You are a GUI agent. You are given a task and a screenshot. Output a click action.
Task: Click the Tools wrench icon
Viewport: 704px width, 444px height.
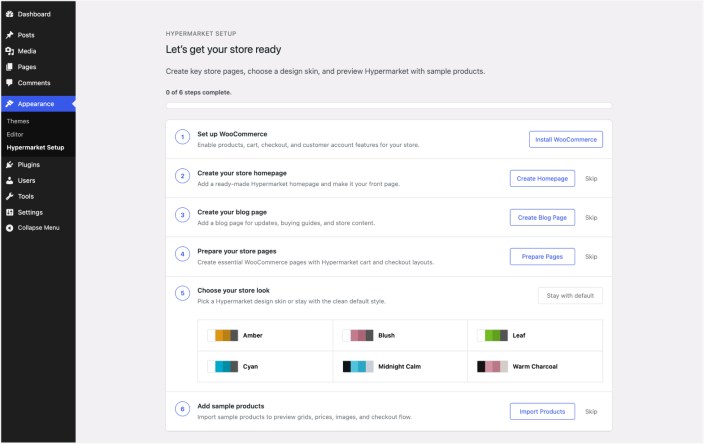click(9, 197)
